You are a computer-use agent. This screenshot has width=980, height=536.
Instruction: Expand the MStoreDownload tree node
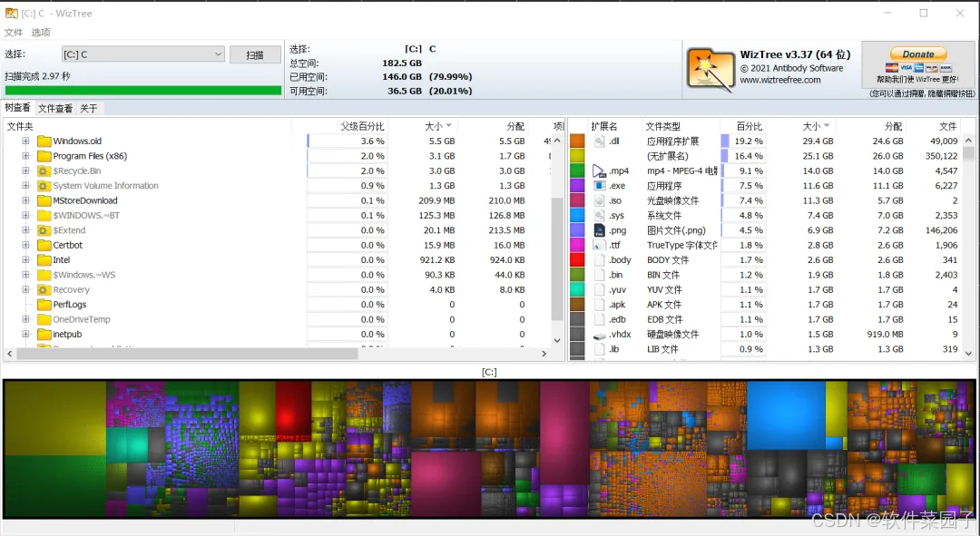[x=25, y=200]
